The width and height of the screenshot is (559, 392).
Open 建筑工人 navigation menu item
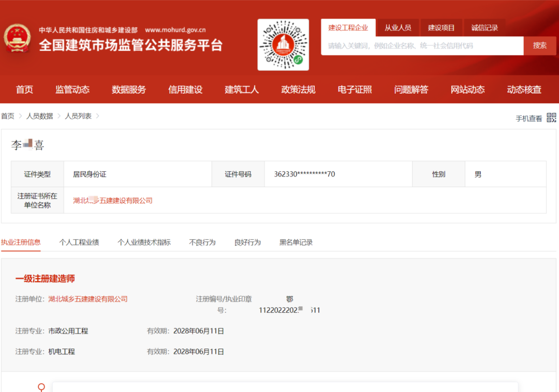(x=242, y=89)
